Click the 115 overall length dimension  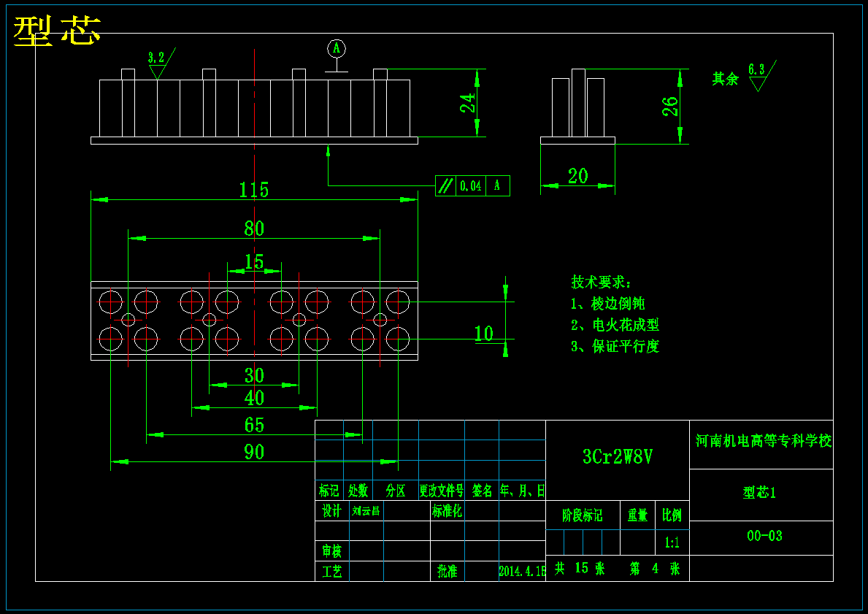tap(253, 190)
